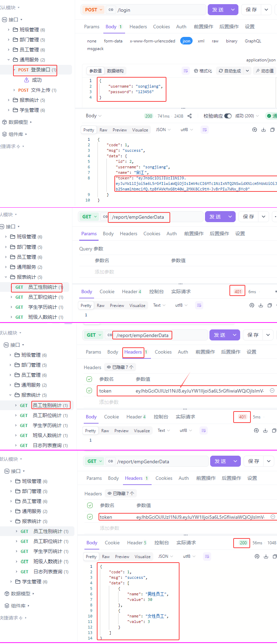Viewport: 277px width, 644px height.
Task: Click the share icon beside 243B size
Action: pyautogui.click(x=189, y=116)
